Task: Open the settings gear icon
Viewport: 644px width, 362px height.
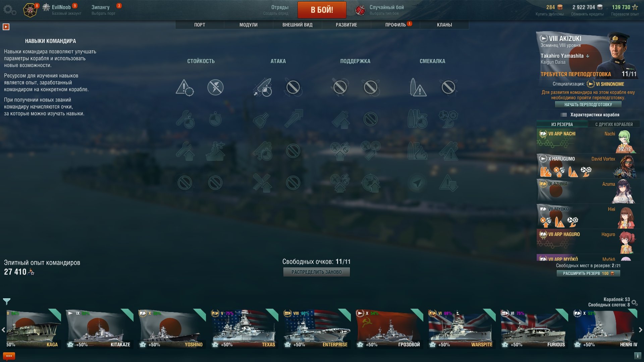Action: (9, 10)
